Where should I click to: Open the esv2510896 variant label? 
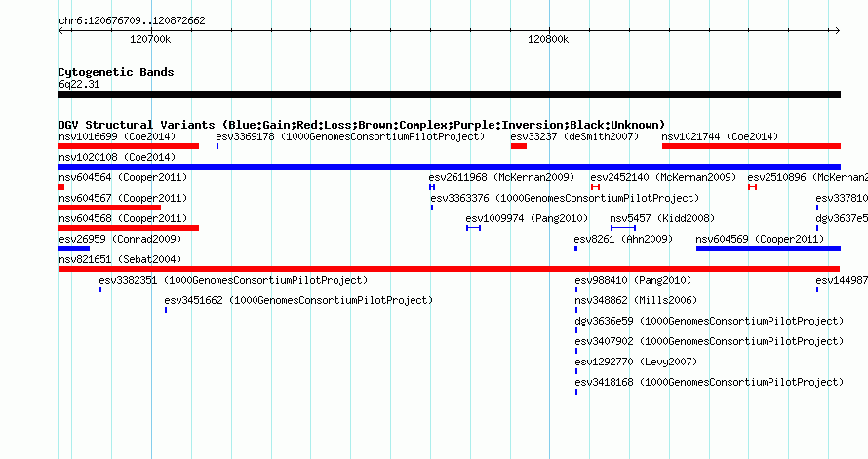pyautogui.click(x=808, y=177)
